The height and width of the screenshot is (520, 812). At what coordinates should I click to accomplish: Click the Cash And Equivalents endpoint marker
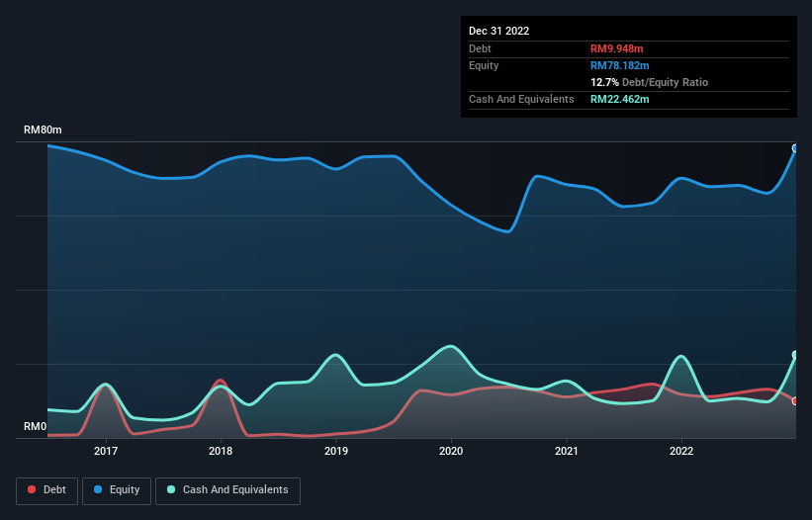(795, 355)
